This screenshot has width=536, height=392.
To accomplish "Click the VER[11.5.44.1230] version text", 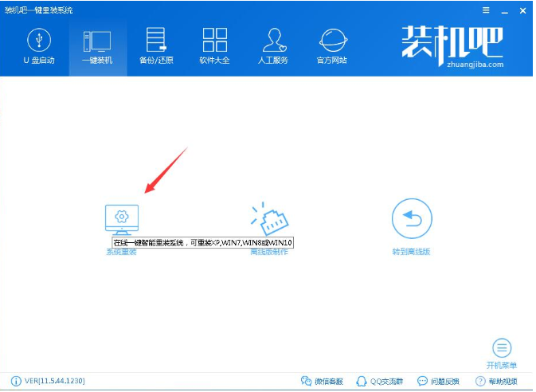I will pos(55,382).
